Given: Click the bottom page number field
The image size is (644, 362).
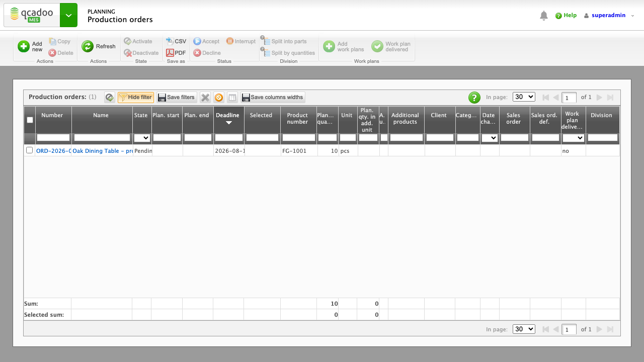Looking at the screenshot, I should [x=569, y=329].
